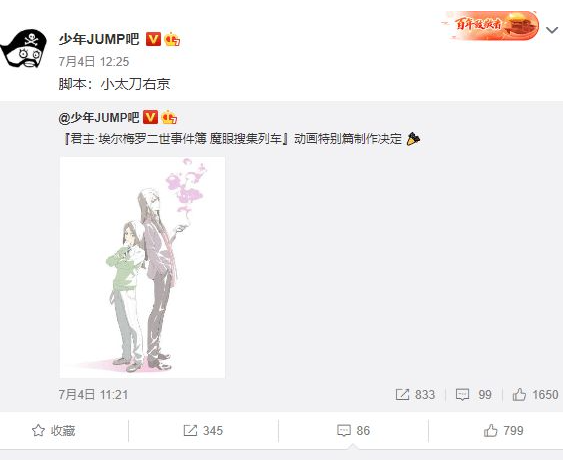Expand the post options chevron menu
Viewport: 563px width, 460px height.
tap(552, 31)
